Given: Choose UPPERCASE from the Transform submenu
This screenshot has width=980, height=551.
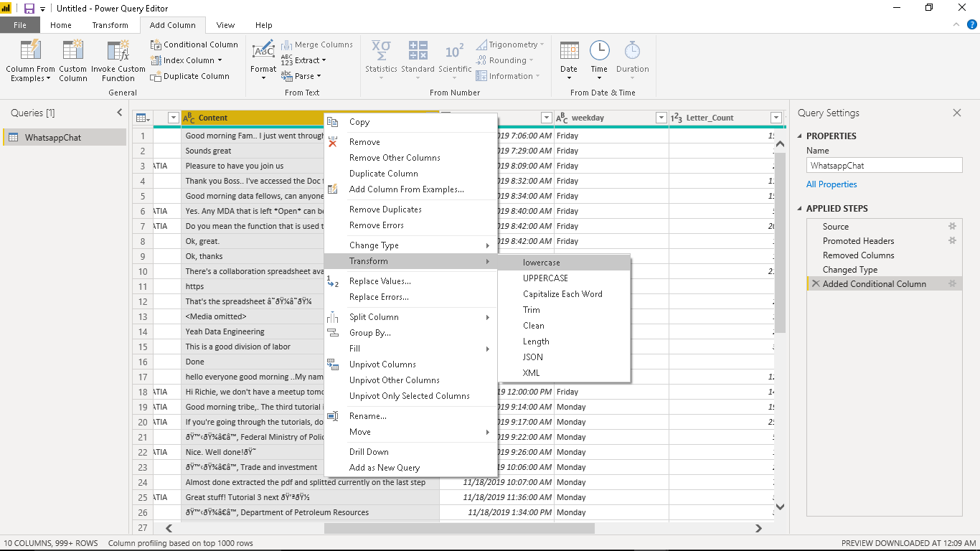Looking at the screenshot, I should [545, 278].
